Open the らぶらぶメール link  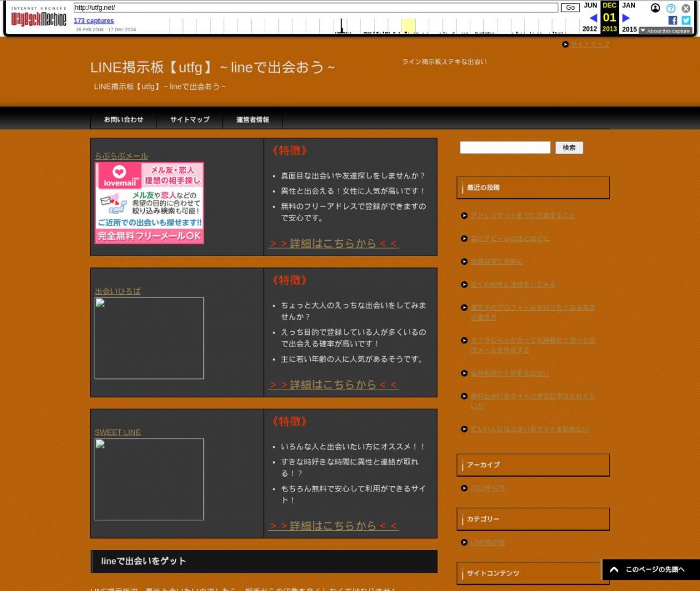122,156
